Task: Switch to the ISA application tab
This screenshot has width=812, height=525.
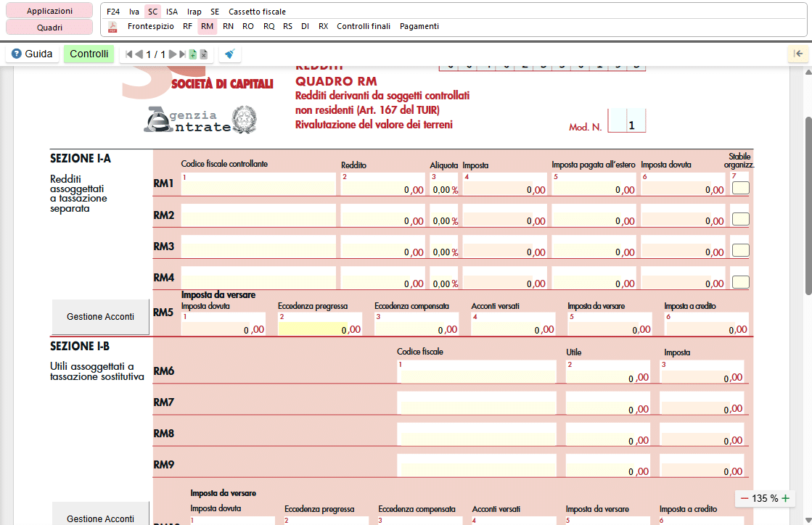Action: coord(172,12)
